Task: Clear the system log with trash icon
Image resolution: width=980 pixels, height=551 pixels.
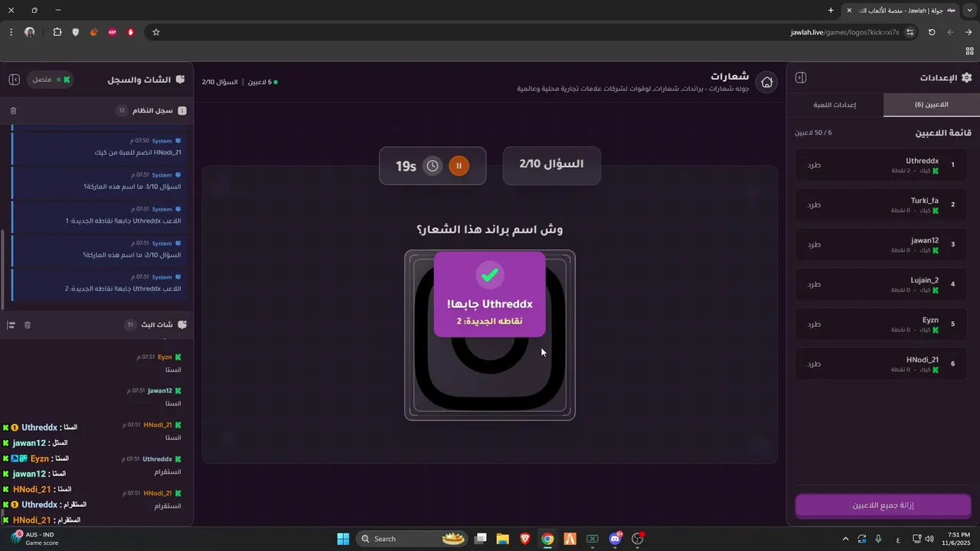Action: coord(13,111)
